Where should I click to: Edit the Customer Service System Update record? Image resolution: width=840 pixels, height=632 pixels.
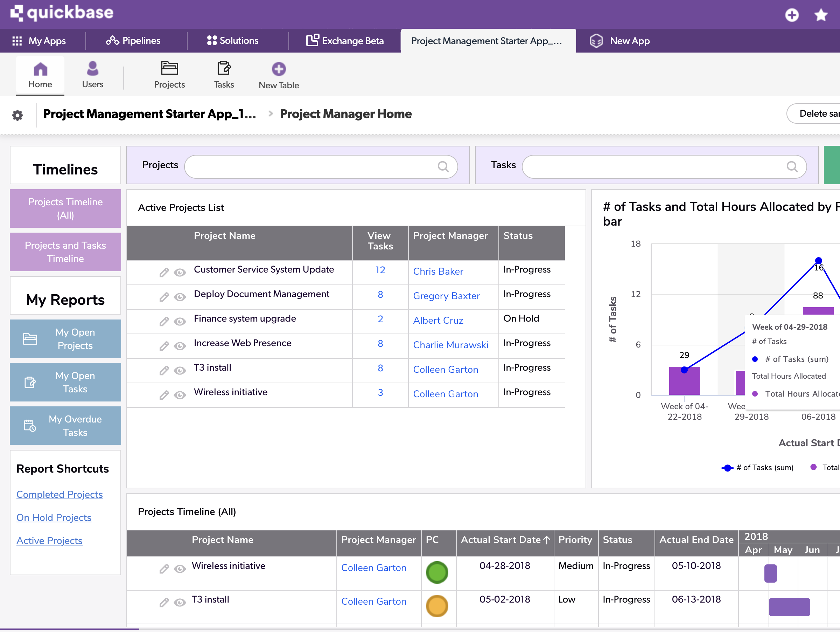point(164,272)
